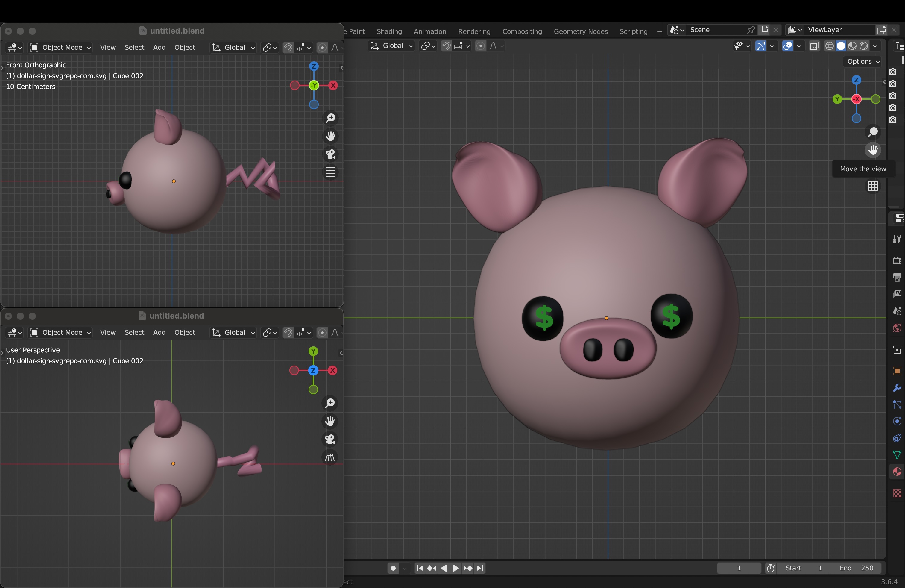Open viewport shading options dropdown arrow
The height and width of the screenshot is (588, 905).
(x=875, y=46)
